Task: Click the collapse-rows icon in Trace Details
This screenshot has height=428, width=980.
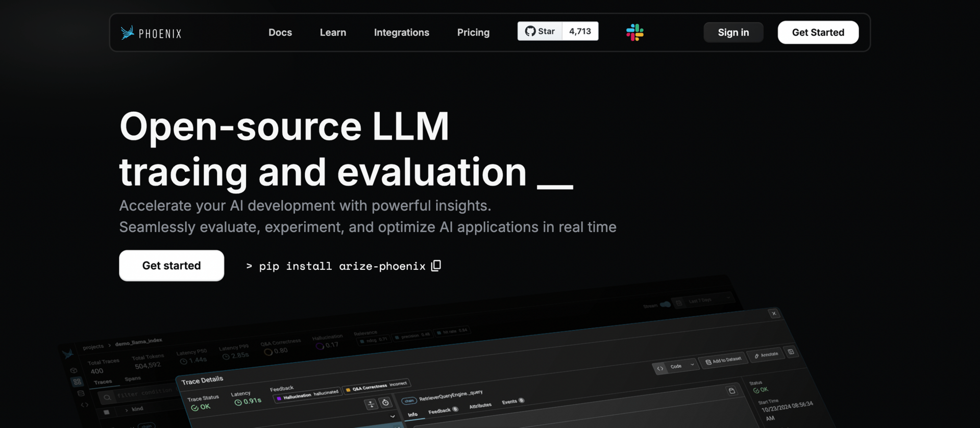Action: pyautogui.click(x=371, y=404)
